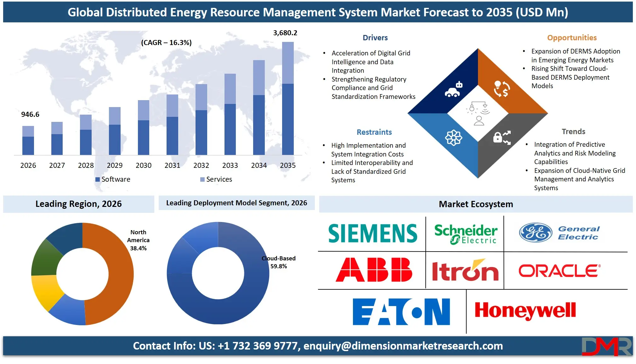Click the Schneider Electric logo
Image resolution: width=636 pixels, height=364 pixels.
click(466, 234)
